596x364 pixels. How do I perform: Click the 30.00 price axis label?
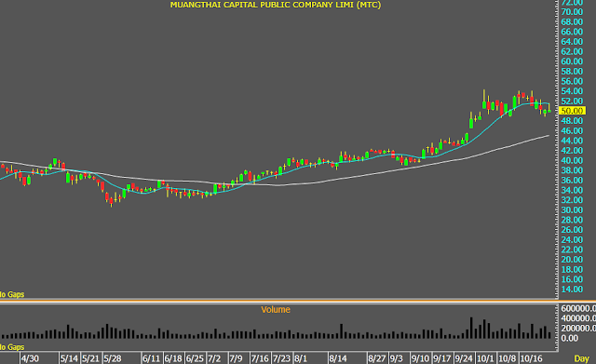572,209
